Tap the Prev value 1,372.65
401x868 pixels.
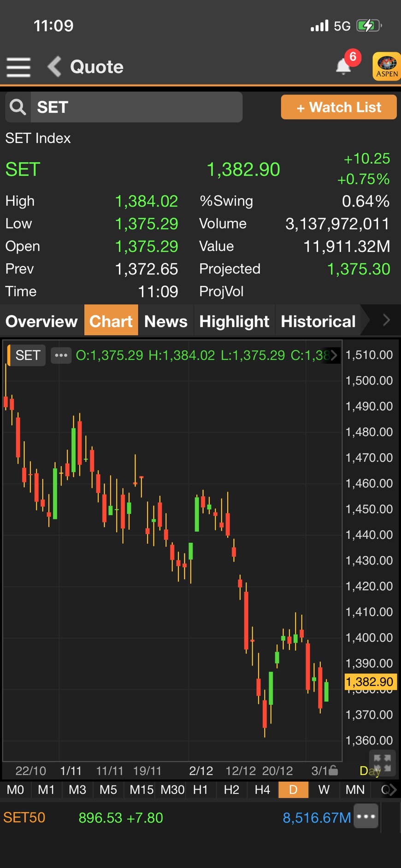pyautogui.click(x=147, y=269)
